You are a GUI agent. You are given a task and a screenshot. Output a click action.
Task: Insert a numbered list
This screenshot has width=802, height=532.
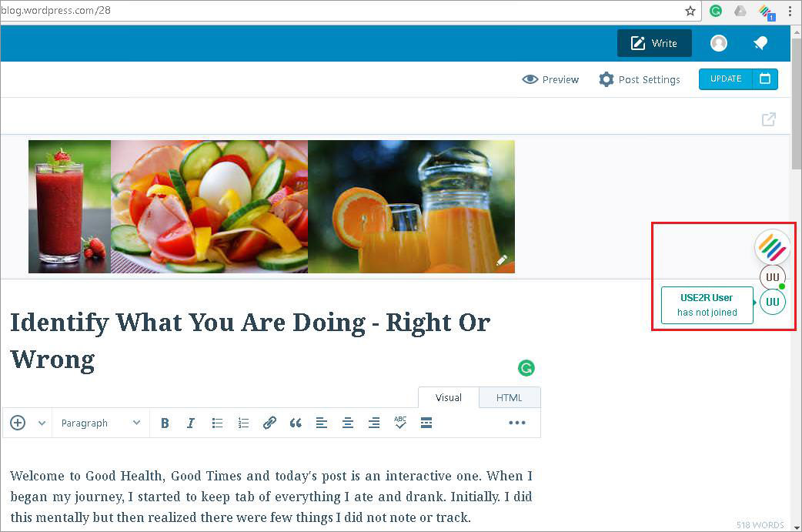(x=243, y=423)
